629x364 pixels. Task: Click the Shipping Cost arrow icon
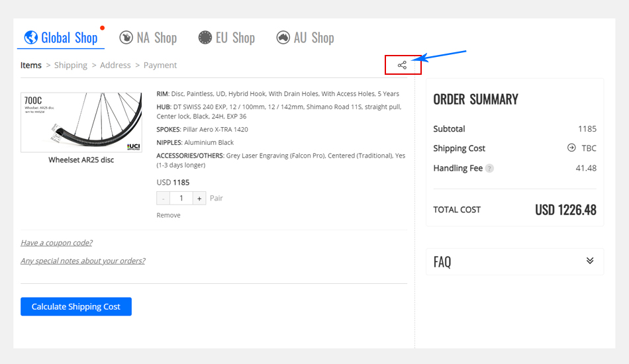pos(571,148)
